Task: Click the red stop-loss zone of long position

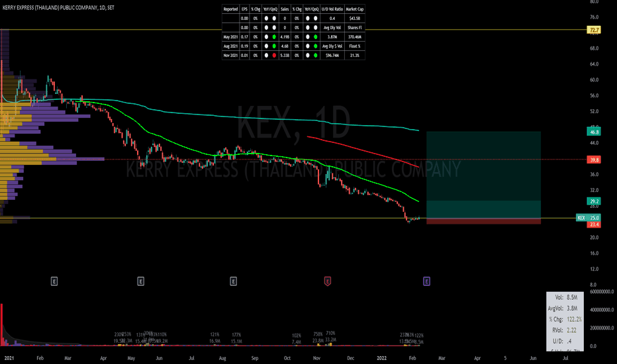Action: point(484,221)
